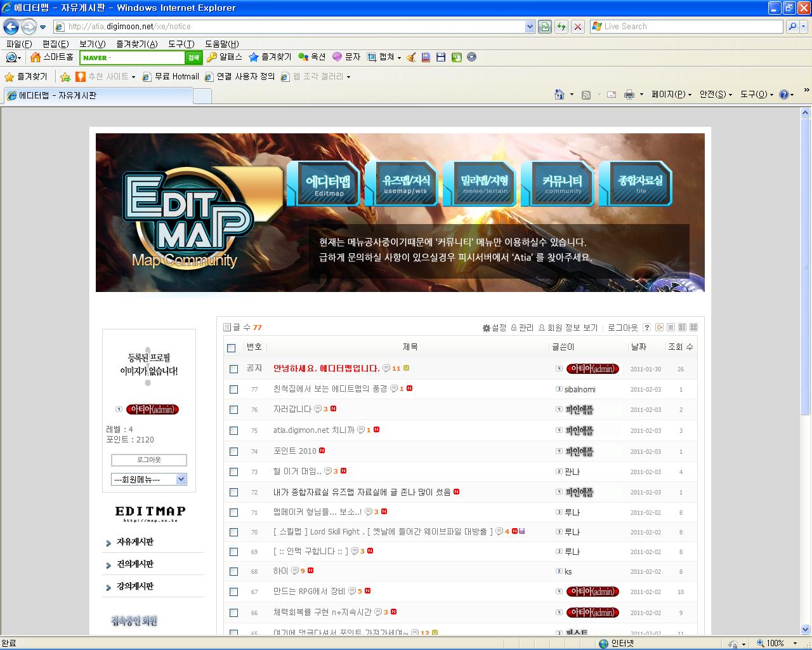This screenshot has width=812, height=650.
Task: Open the 보기(V) menu
Action: point(92,44)
